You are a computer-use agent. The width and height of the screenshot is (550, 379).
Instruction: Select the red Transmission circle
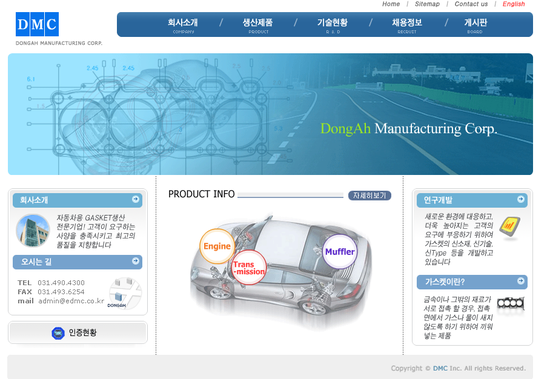coord(249,267)
